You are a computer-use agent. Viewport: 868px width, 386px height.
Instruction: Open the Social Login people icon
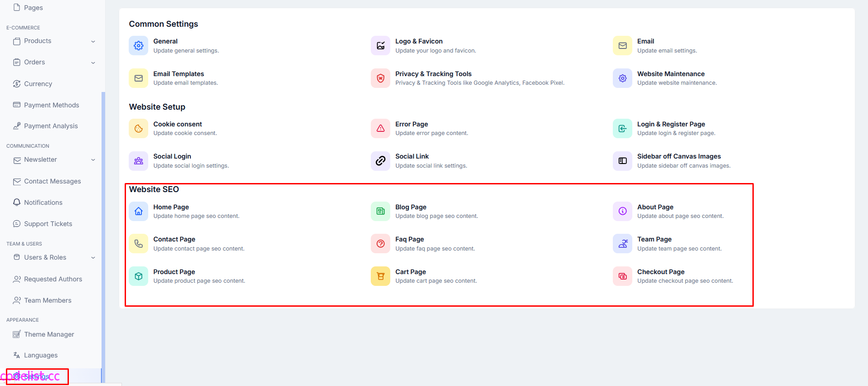click(x=138, y=161)
